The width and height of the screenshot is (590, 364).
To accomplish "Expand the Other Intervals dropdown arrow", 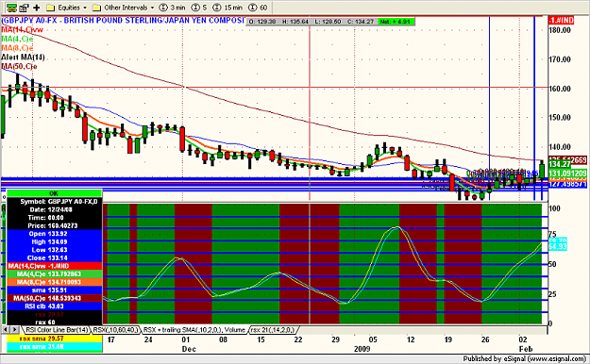I will pyautogui.click(x=152, y=8).
